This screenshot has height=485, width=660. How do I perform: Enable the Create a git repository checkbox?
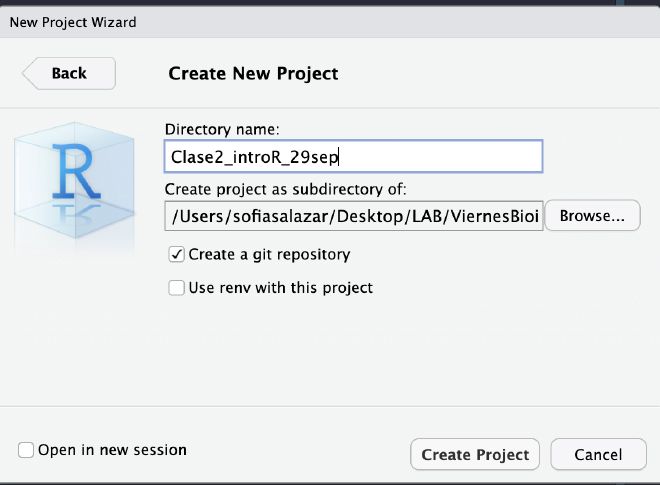(177, 255)
